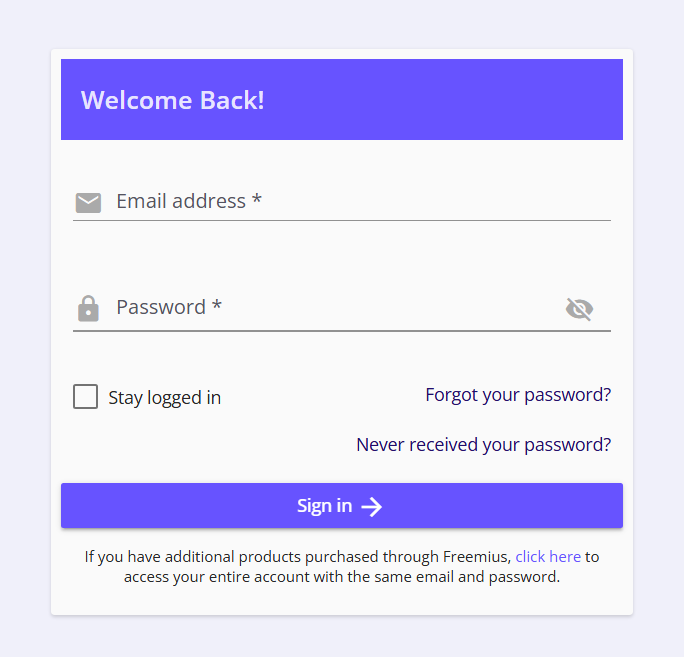Click empty area of purple header banner
684x657 pixels.
450,100
